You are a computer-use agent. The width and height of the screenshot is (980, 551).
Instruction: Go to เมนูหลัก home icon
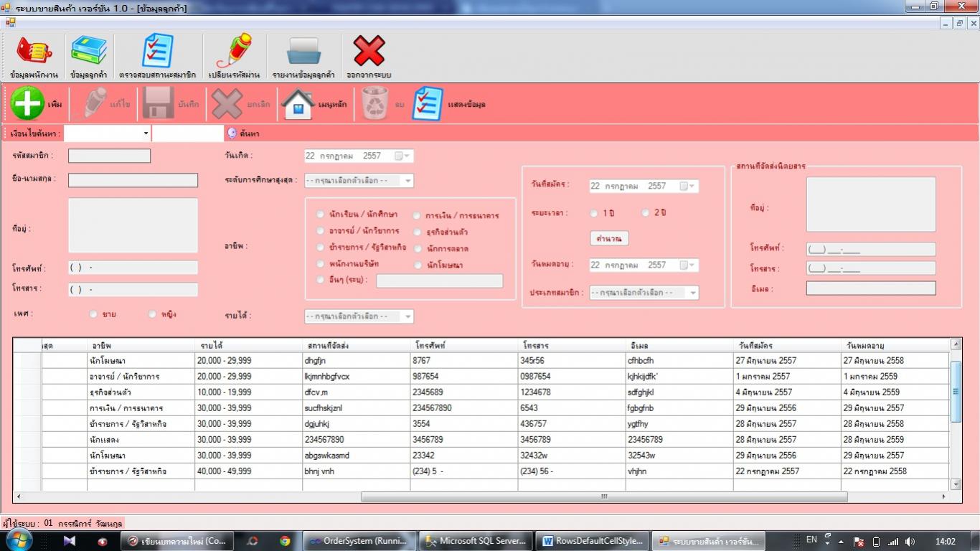click(298, 103)
